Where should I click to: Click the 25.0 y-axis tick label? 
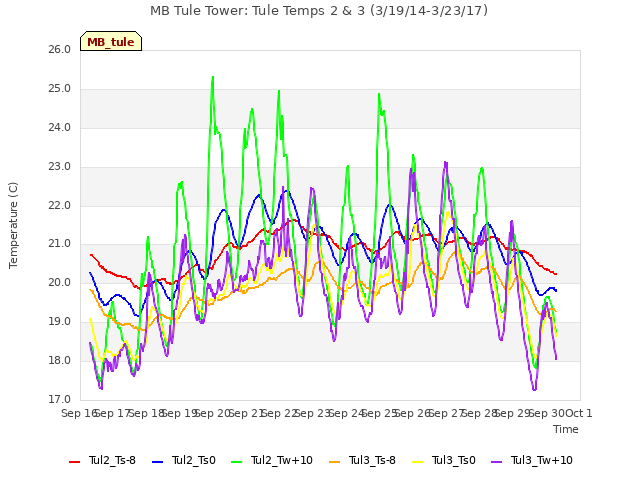click(59, 89)
